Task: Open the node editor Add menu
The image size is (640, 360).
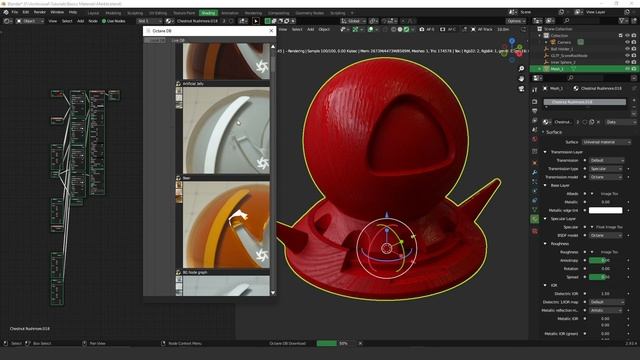Action: click(x=80, y=21)
